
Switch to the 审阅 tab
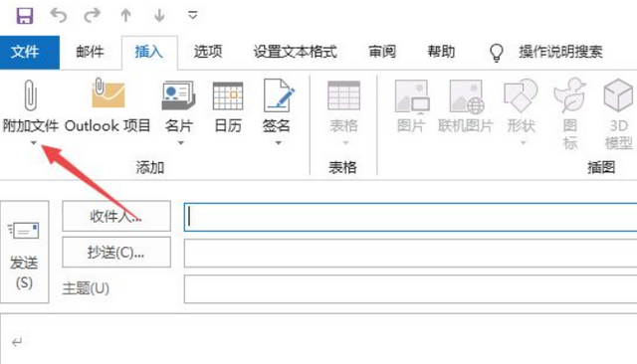382,52
